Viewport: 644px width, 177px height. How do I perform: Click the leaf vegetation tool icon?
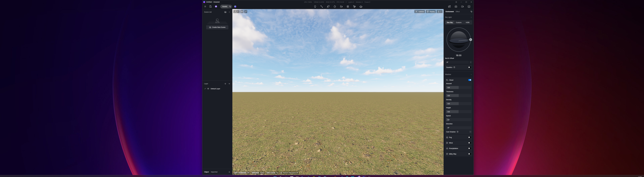pyautogui.click(x=328, y=7)
